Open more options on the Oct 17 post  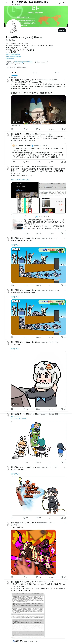pos(65,134)
